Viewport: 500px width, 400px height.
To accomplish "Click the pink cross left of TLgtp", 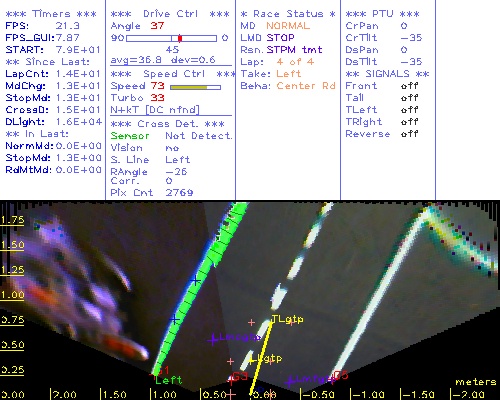I will 251,322.
